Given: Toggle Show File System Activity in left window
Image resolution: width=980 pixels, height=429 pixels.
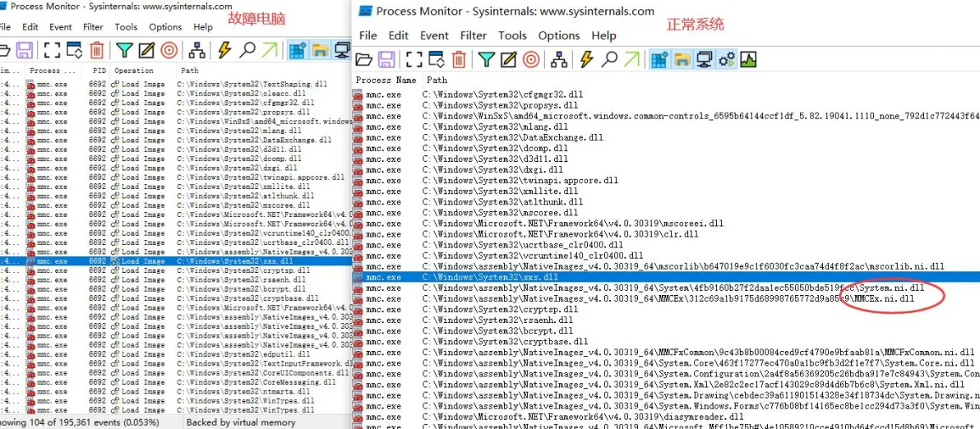Looking at the screenshot, I should (x=321, y=50).
